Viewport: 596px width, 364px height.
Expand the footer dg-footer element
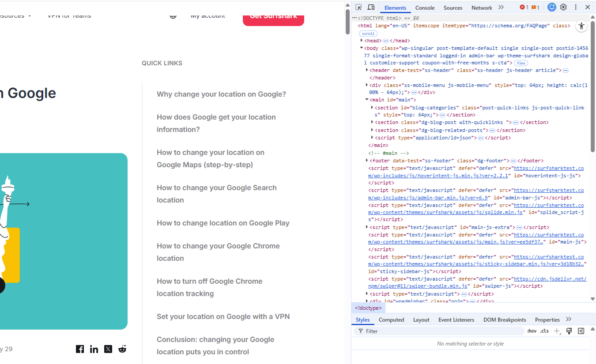tap(367, 161)
